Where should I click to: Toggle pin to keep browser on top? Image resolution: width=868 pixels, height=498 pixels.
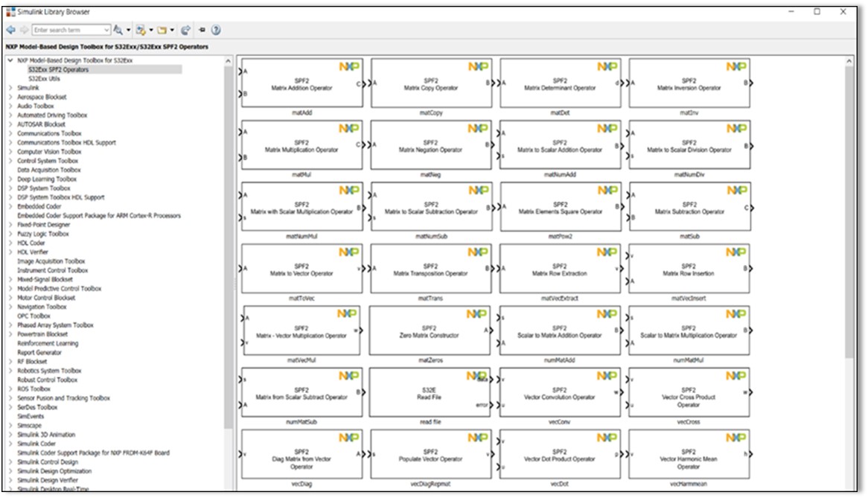[201, 31]
